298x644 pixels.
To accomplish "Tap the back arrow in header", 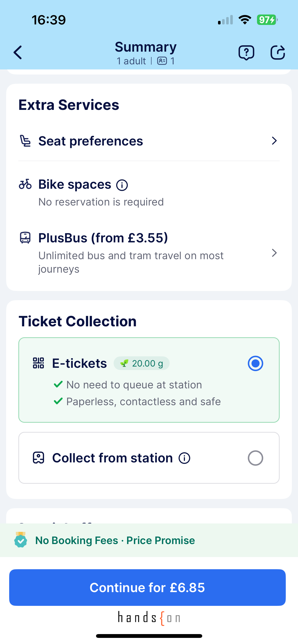I will (x=18, y=53).
